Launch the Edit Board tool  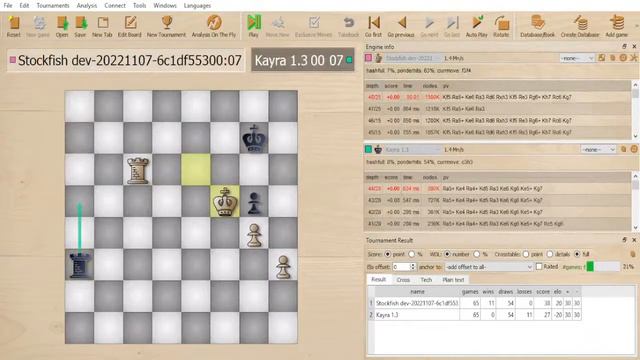click(130, 26)
